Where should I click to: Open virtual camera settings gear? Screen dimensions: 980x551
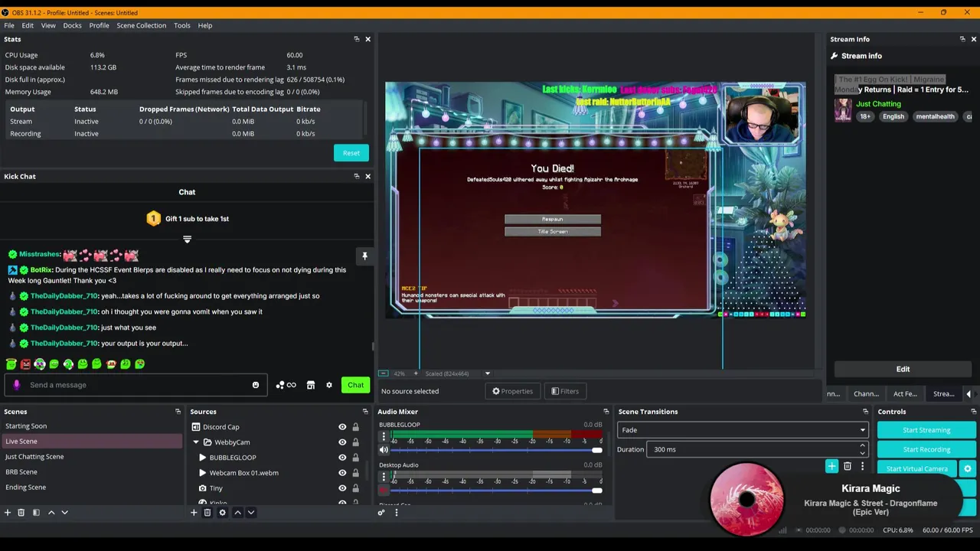[968, 469]
